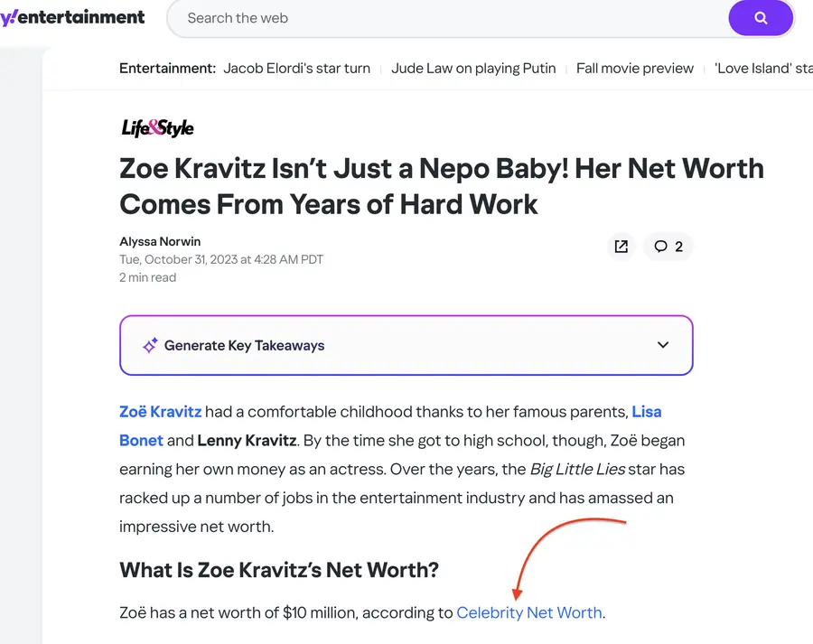
Task: Open the share article icon
Action: [x=621, y=247]
